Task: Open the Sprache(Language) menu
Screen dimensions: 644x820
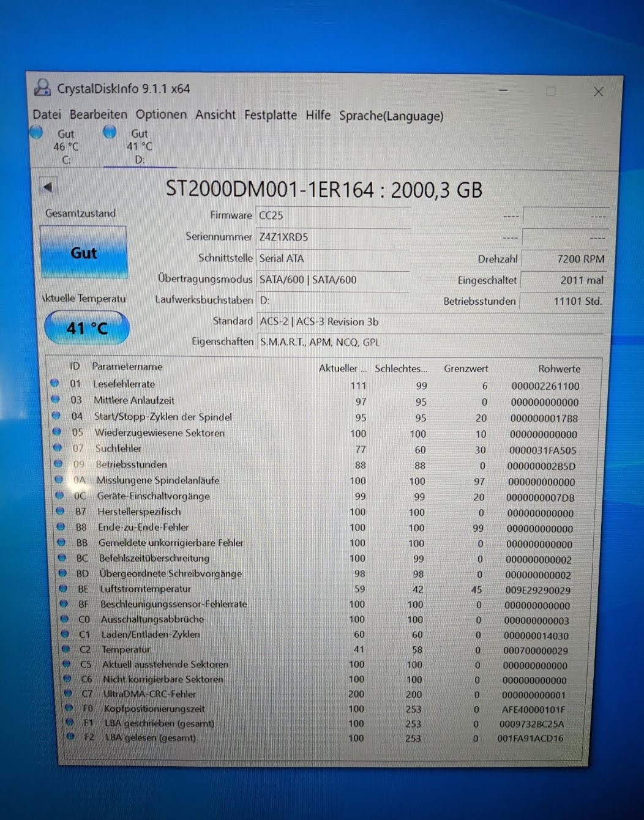Action: coord(391,116)
